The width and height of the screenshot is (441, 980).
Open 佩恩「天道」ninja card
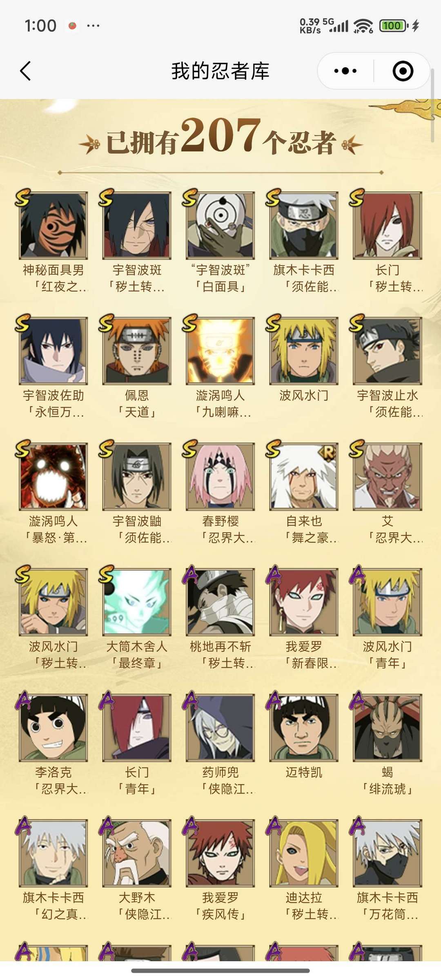tap(137, 351)
